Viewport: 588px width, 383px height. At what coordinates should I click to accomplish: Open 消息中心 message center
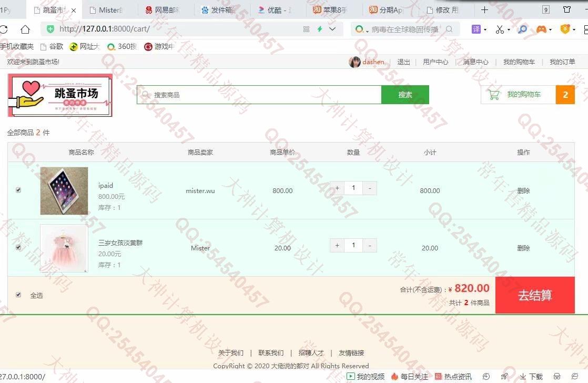pos(475,62)
